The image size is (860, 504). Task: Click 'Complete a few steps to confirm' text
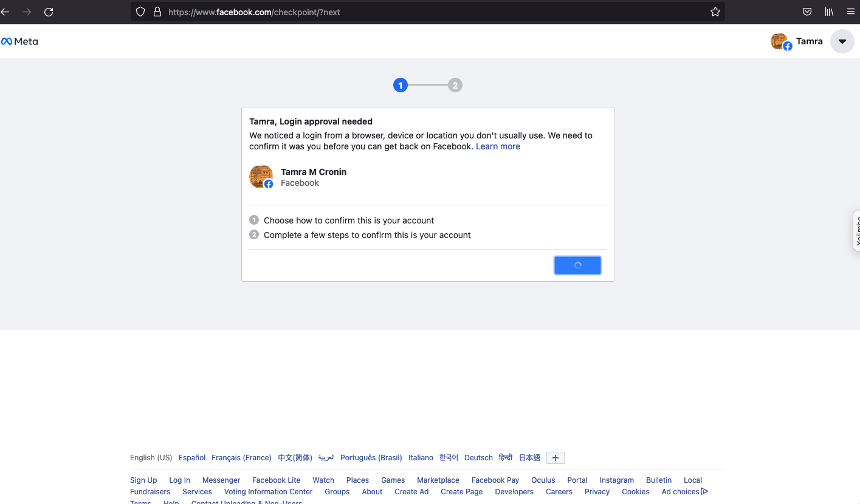coord(367,235)
